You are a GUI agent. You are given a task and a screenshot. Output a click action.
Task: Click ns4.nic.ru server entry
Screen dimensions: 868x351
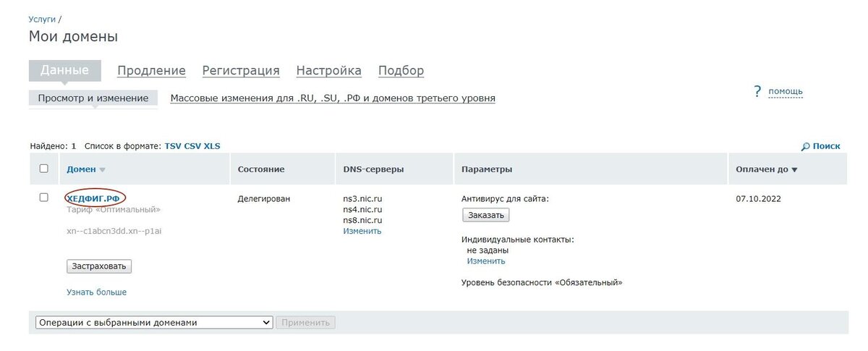(x=362, y=209)
